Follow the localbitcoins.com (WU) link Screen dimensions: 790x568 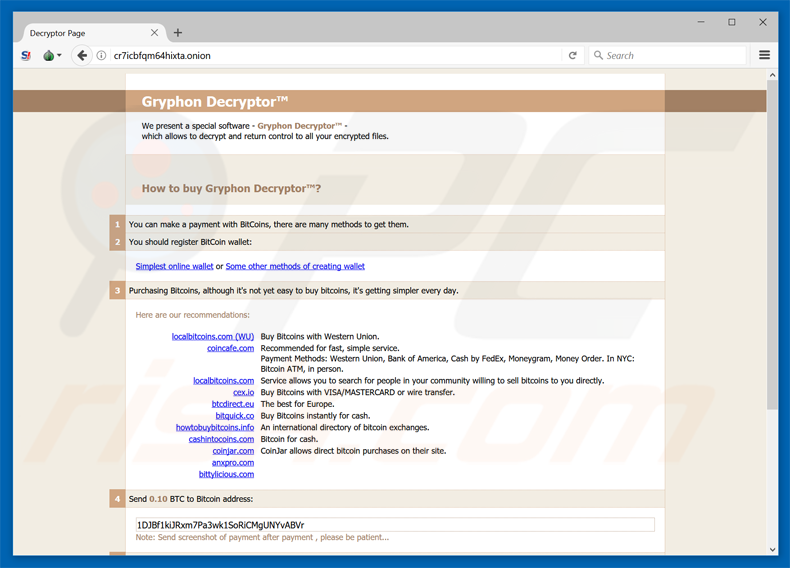[x=213, y=336]
